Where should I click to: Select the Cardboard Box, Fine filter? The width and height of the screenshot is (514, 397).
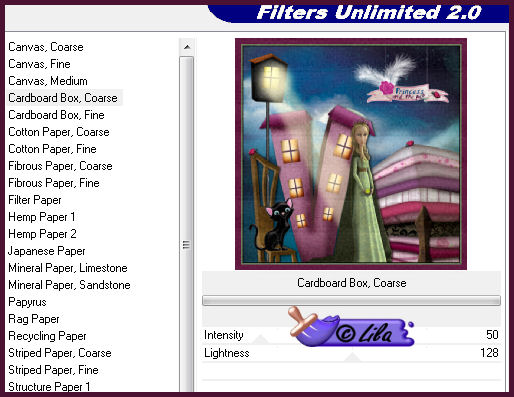coord(56,115)
